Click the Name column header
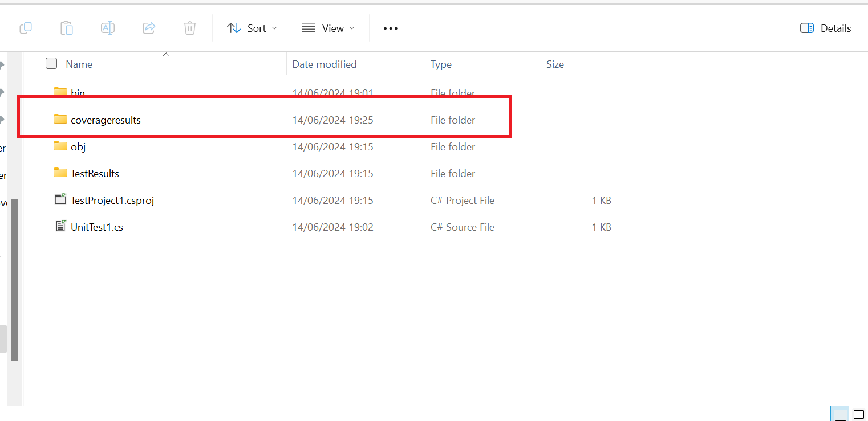 [79, 64]
